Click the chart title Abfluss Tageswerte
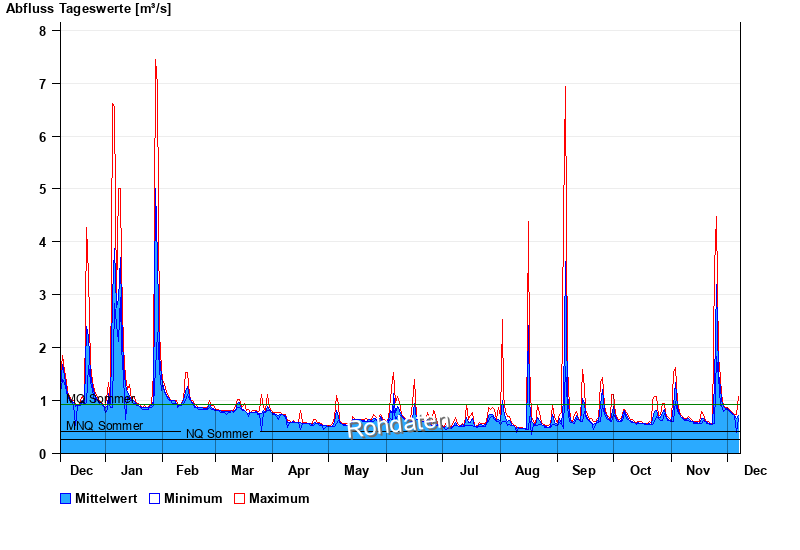This screenshot has width=800, height=550. [88, 9]
